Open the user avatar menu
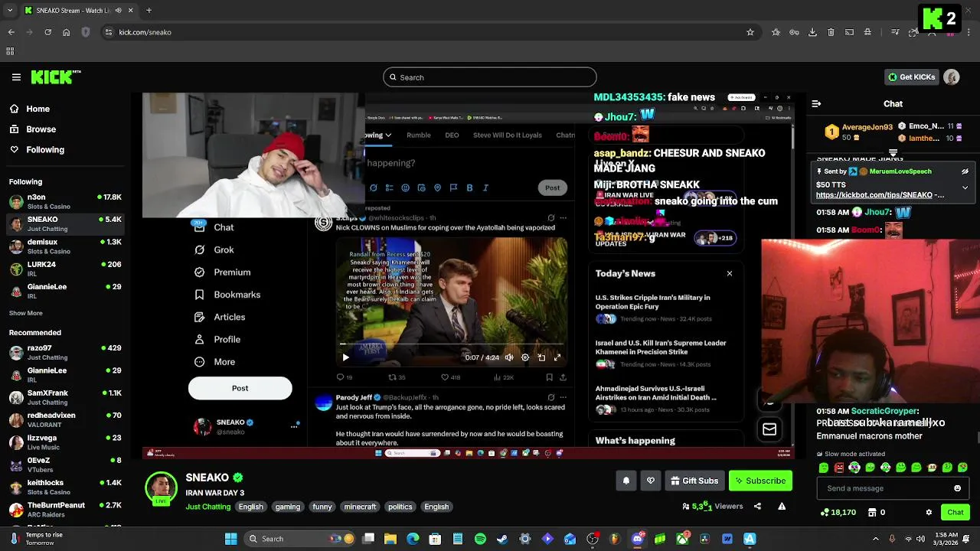Image resolution: width=980 pixels, height=551 pixels. tap(952, 77)
